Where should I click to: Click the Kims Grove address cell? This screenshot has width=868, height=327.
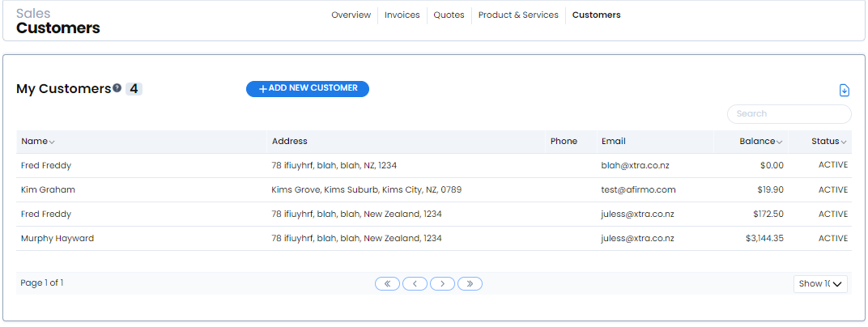click(367, 189)
